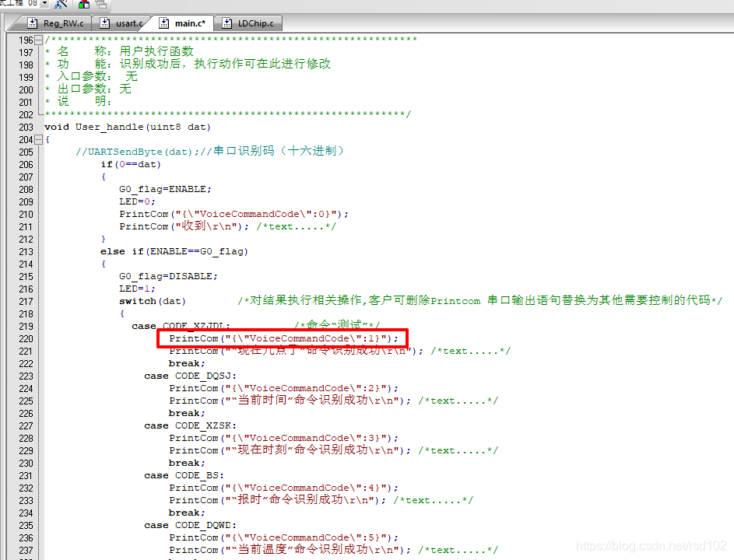This screenshot has height=560, width=734.
Task: Click 'case CODE_DQWD:' line
Action: click(x=190, y=525)
